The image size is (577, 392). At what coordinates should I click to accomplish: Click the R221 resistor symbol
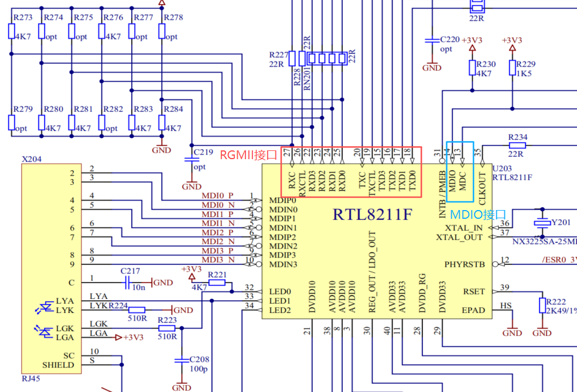tap(217, 283)
